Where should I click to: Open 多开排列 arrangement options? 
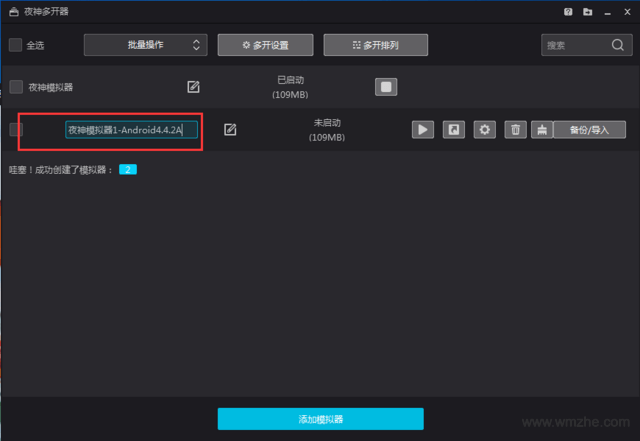pyautogui.click(x=389, y=45)
